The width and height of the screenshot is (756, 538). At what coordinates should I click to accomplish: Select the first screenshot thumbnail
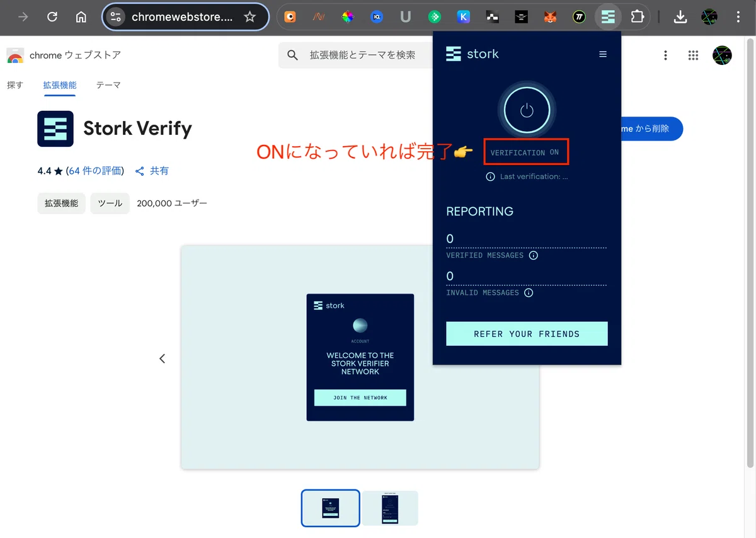(x=331, y=508)
